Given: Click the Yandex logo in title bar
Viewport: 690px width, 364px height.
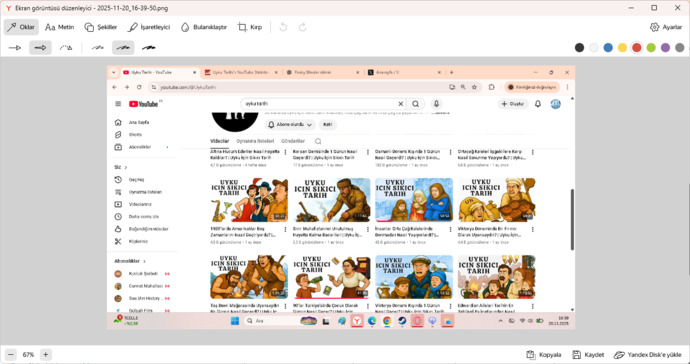Looking at the screenshot, I should [8, 8].
